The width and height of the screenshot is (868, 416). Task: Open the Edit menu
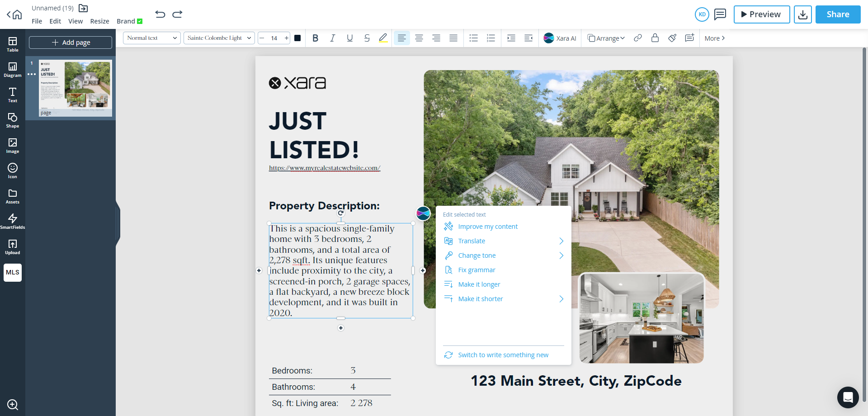(55, 21)
